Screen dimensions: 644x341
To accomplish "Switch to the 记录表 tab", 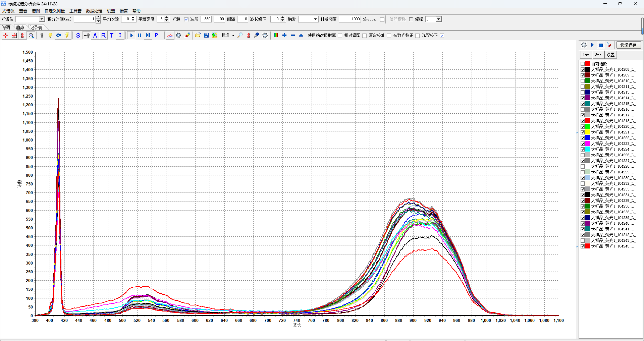I will 36,27.
